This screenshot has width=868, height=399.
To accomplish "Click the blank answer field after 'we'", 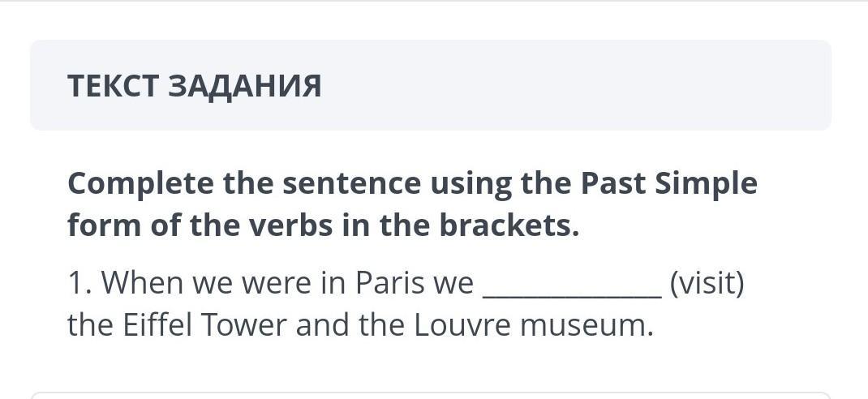I will tap(572, 285).
